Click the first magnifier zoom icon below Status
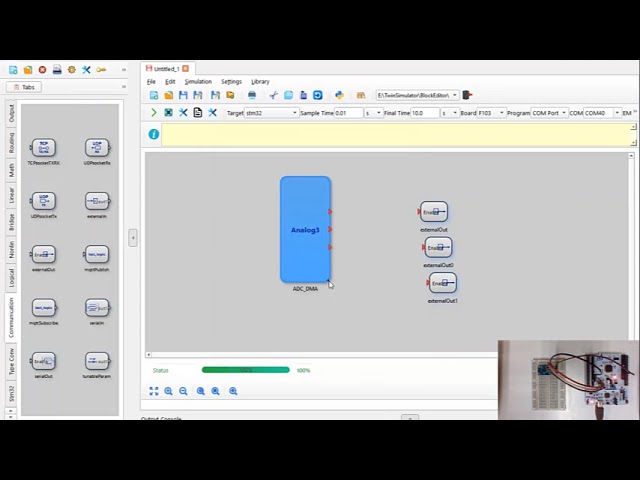The image size is (640, 480). pos(168,391)
